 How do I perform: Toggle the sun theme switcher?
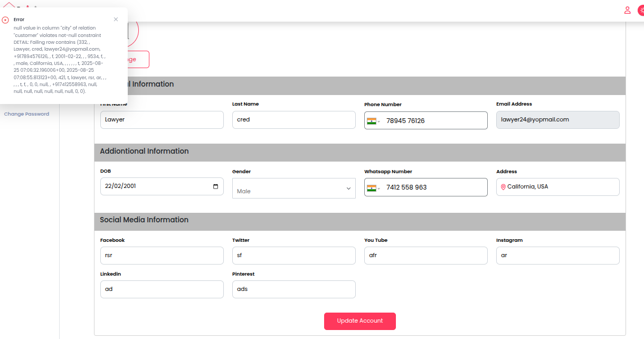641,10
